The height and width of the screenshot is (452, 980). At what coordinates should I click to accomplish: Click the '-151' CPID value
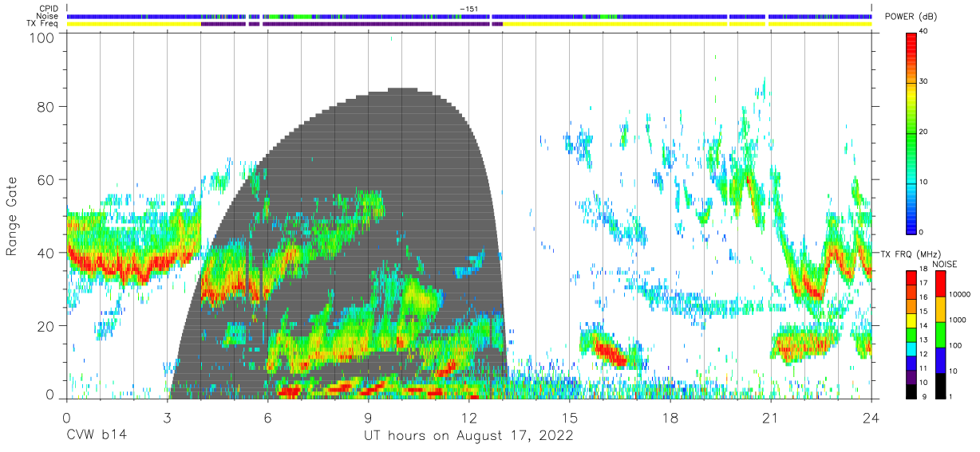click(468, 8)
